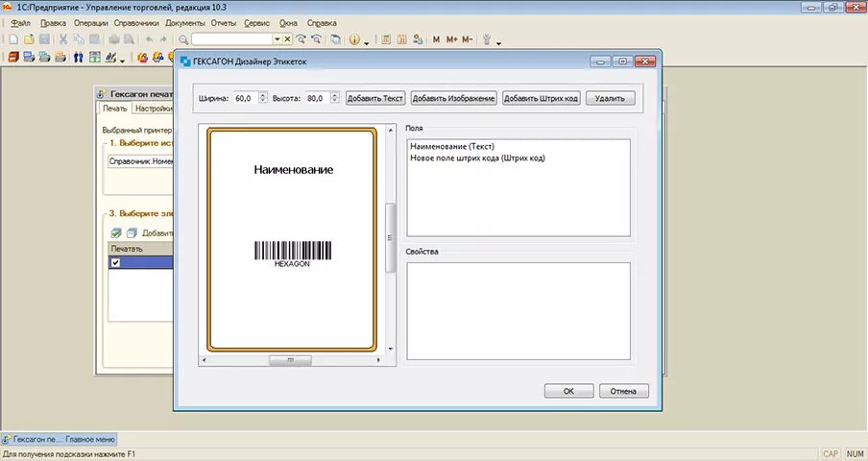Uncheck the Печатать row checkbox

click(x=115, y=263)
